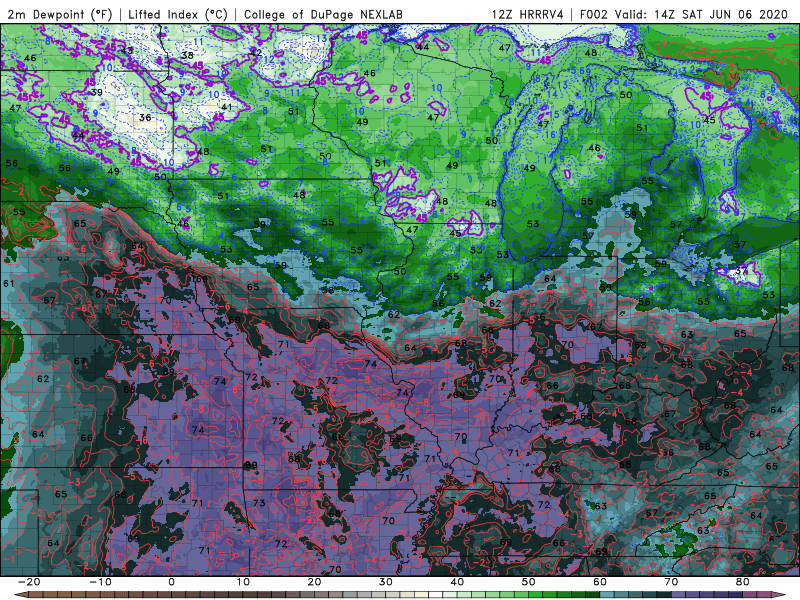This screenshot has width=800, height=600.
Task: Click the "12Z HRRRV4" model run label
Action: (528, 14)
